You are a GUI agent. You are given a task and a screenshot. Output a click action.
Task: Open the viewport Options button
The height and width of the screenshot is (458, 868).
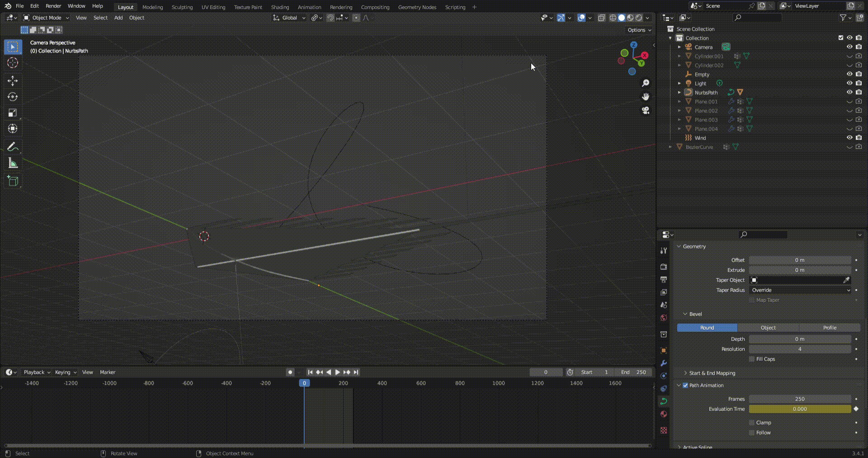click(639, 30)
